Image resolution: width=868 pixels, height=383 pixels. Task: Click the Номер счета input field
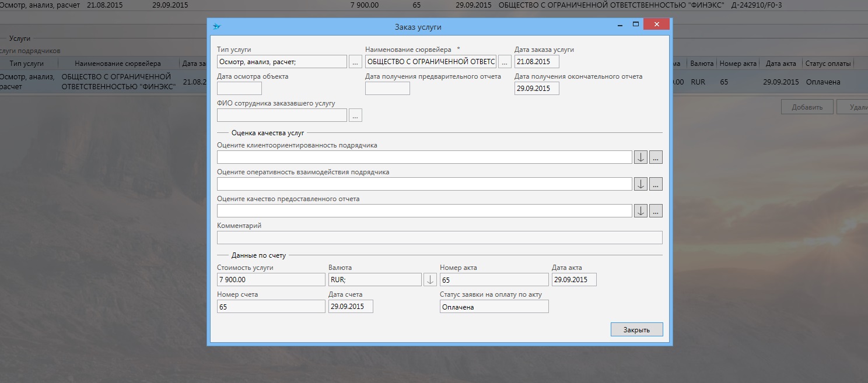pos(271,306)
